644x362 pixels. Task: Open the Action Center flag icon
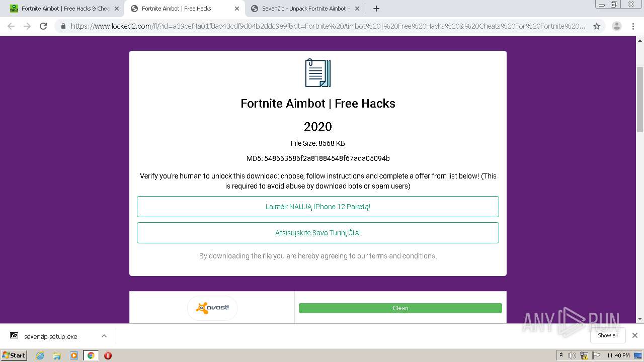(596, 355)
